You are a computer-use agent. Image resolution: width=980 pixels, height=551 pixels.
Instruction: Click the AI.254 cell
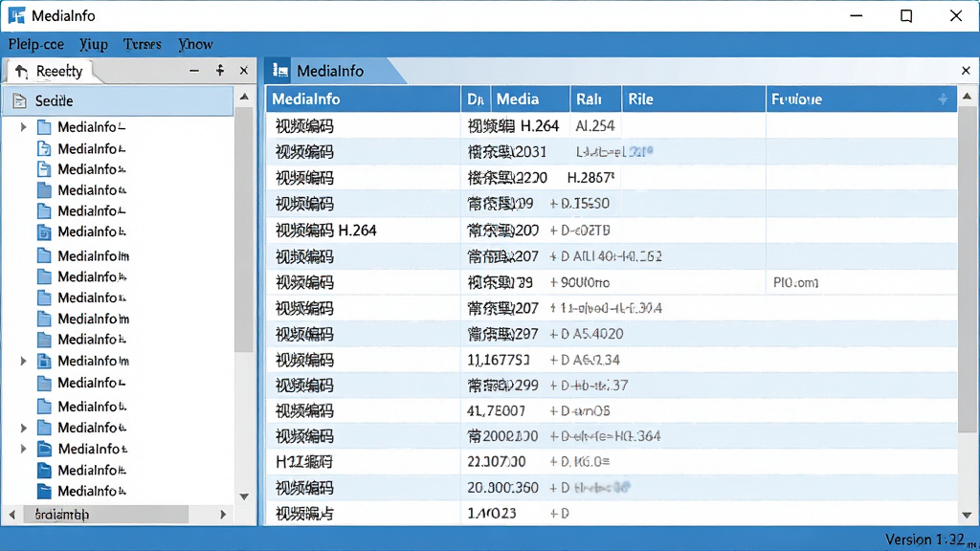pyautogui.click(x=595, y=126)
